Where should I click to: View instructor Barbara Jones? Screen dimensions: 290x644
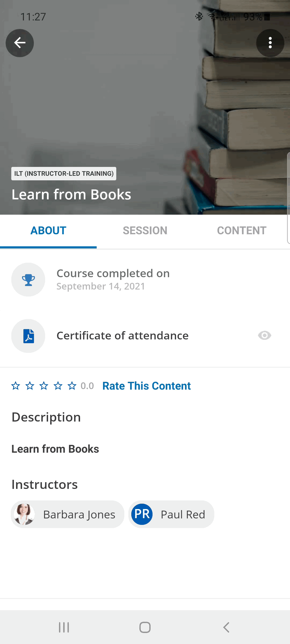pos(67,514)
